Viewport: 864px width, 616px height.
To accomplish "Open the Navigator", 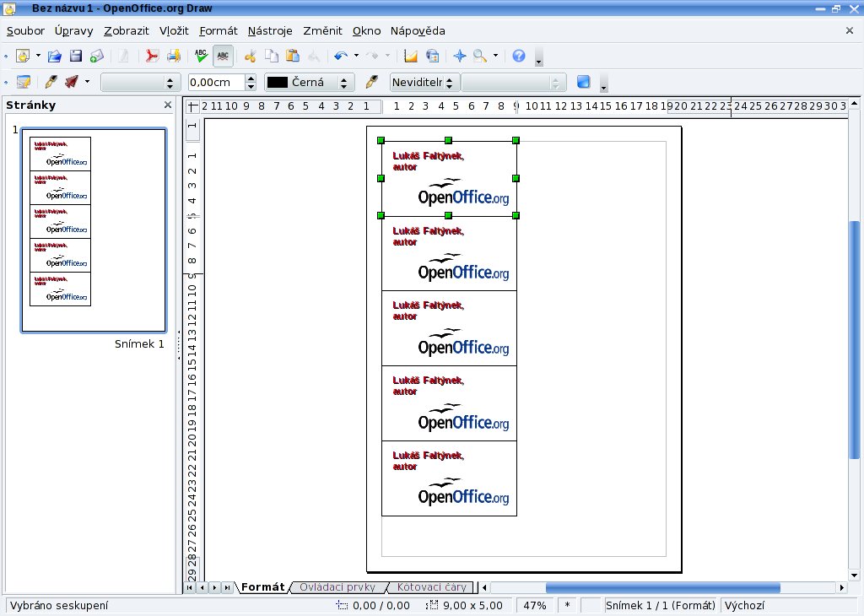I will coord(460,56).
